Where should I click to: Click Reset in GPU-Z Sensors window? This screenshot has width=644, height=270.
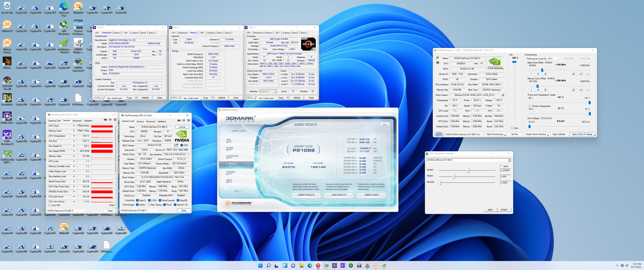click(x=112, y=205)
